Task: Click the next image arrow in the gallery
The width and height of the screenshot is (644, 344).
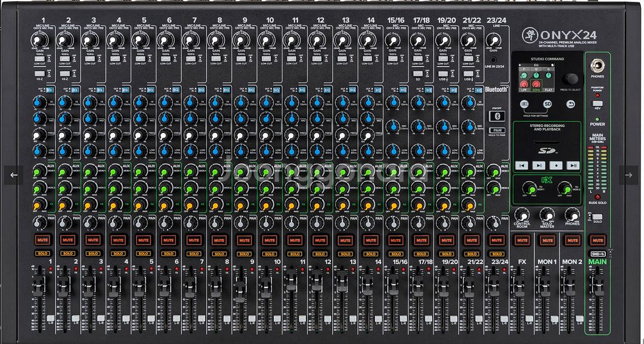Action: point(629,175)
